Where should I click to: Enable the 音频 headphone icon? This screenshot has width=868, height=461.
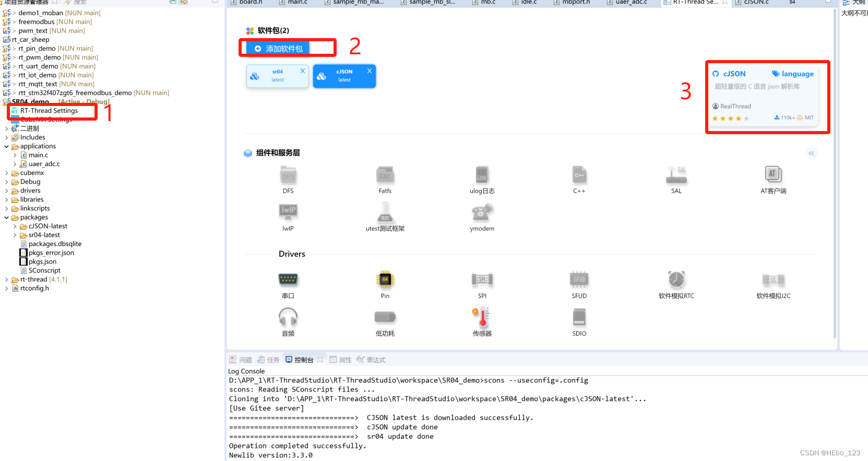point(288,316)
